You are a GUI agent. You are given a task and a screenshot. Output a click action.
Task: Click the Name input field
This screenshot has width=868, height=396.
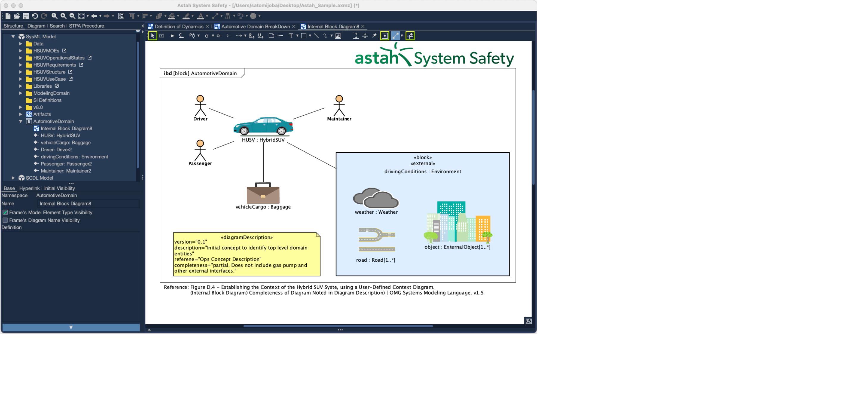(88, 204)
